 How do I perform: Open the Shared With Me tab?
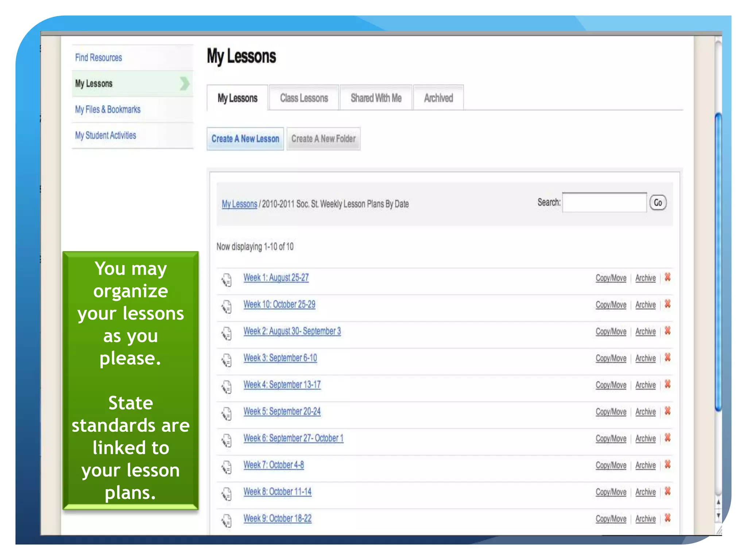pos(376,98)
